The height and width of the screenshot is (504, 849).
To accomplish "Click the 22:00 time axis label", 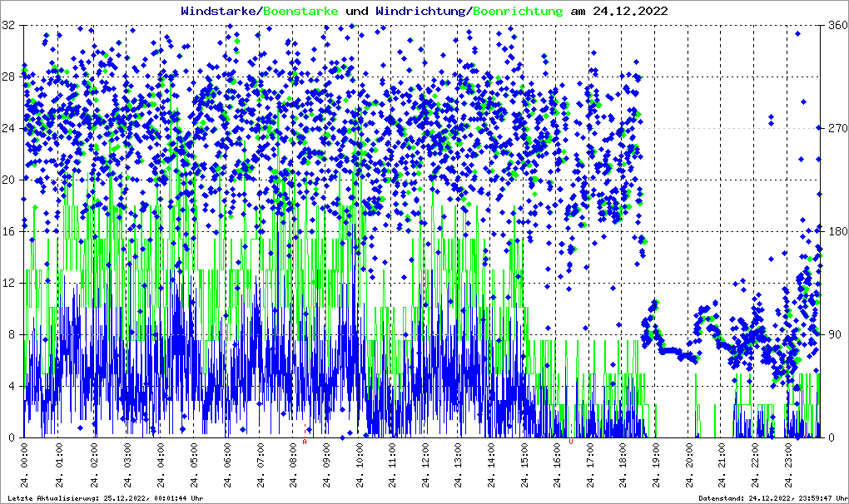I will (755, 466).
